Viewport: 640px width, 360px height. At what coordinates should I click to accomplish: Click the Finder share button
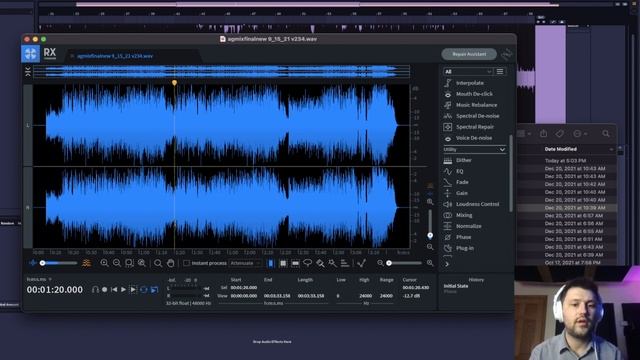tap(543, 133)
